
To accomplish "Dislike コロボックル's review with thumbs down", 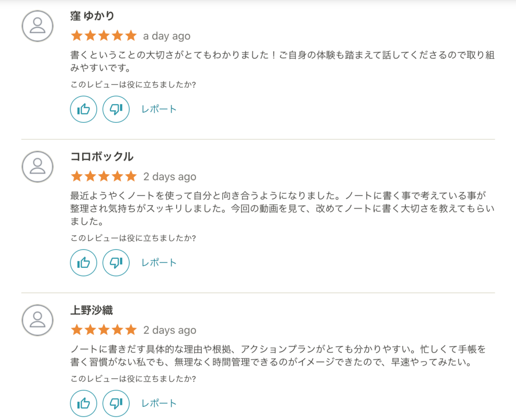I will pyautogui.click(x=116, y=263).
